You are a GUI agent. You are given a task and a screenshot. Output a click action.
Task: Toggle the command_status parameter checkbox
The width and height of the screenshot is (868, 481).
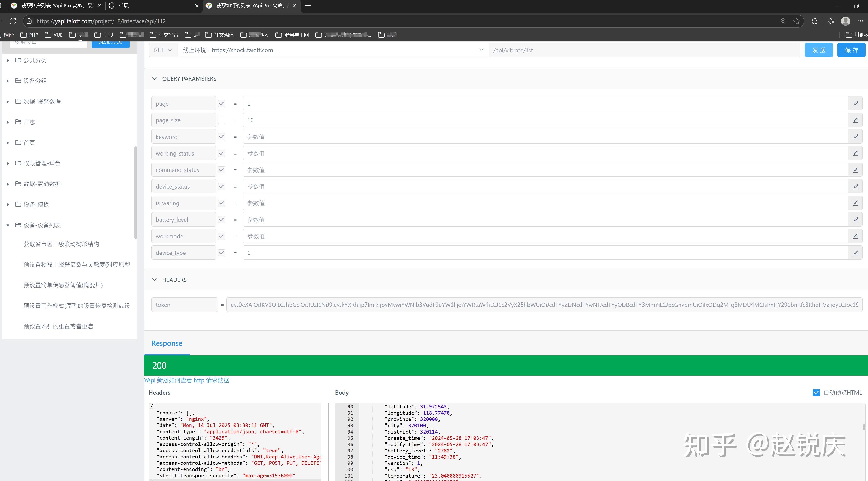[221, 170]
